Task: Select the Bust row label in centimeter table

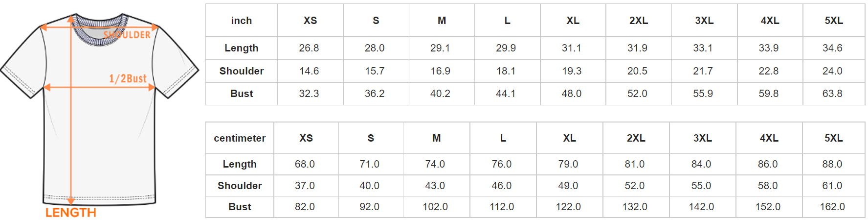Action: click(x=240, y=207)
